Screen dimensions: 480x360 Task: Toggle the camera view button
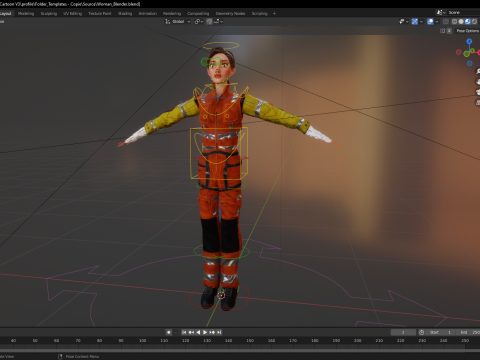[478, 92]
